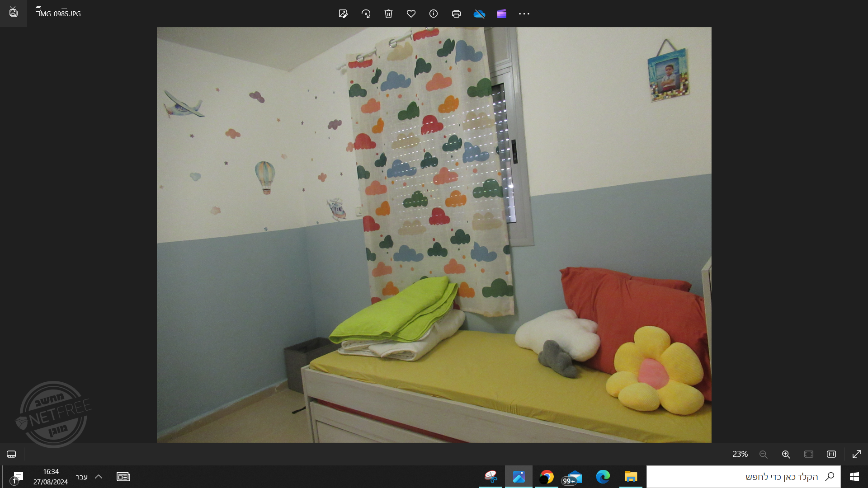
Task: Expand the system tray hidden icons chevron
Action: 99,477
